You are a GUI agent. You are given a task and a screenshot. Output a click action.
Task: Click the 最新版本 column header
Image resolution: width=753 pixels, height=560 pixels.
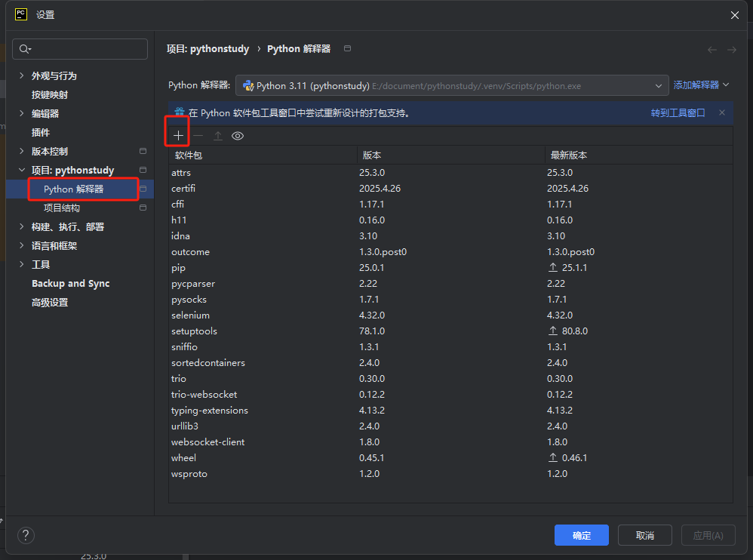[x=639, y=155]
